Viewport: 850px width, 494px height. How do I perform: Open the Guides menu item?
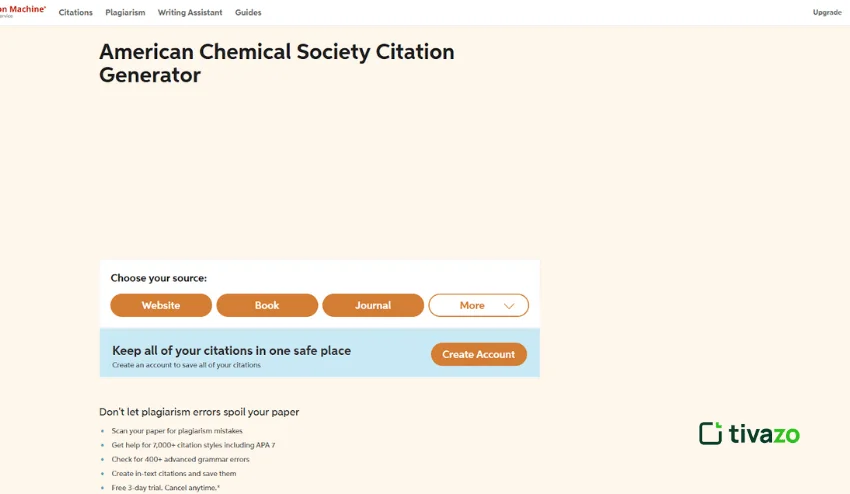coord(248,13)
